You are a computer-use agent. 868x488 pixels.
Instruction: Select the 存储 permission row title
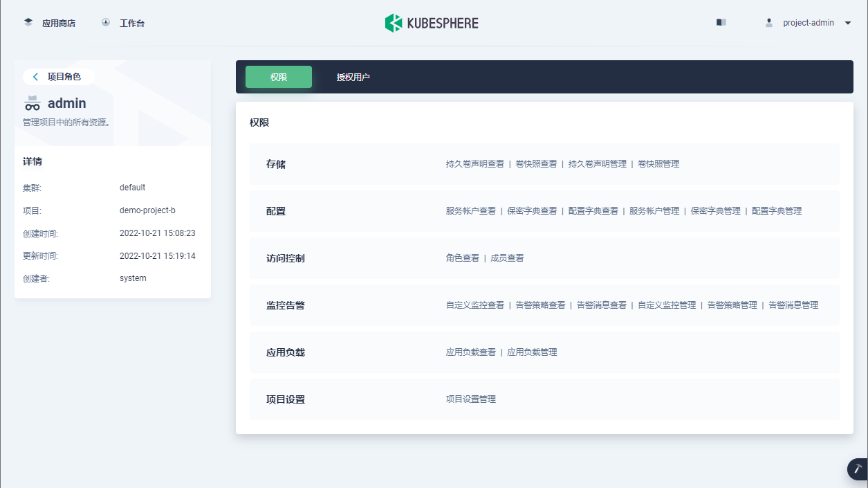276,164
